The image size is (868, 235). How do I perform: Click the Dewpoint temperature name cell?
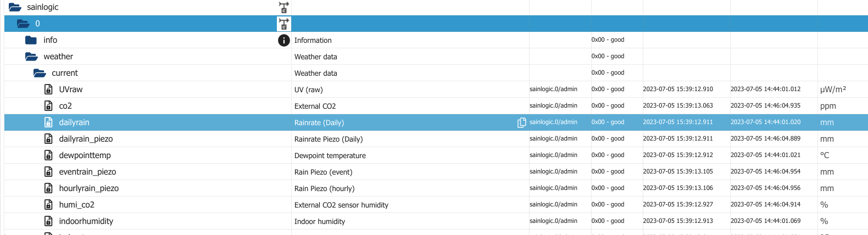(330, 155)
